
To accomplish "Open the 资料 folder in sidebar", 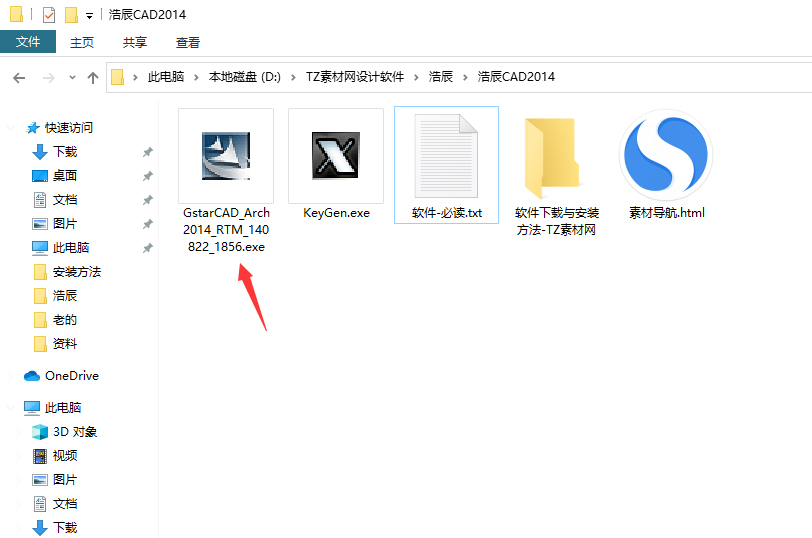I will [x=65, y=343].
